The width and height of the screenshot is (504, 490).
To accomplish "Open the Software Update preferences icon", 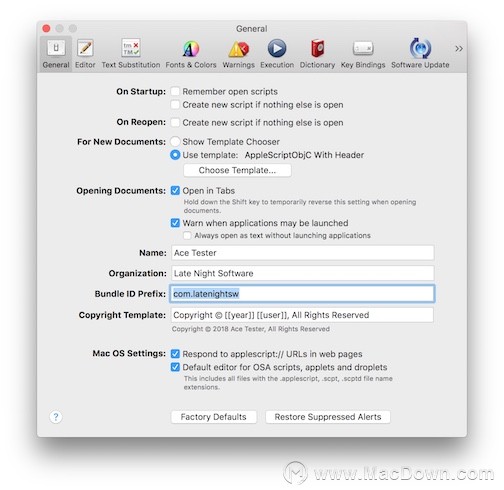I will pos(420,48).
